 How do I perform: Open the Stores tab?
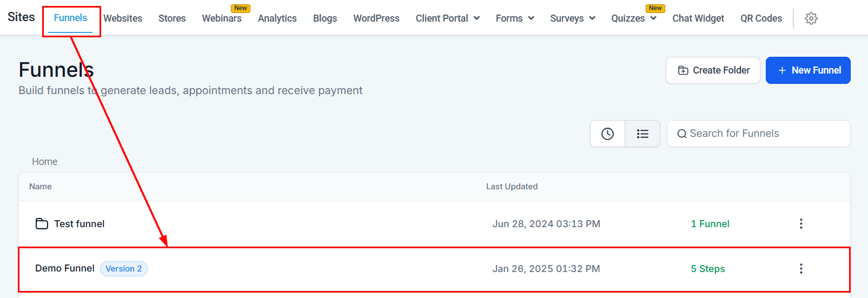click(172, 18)
